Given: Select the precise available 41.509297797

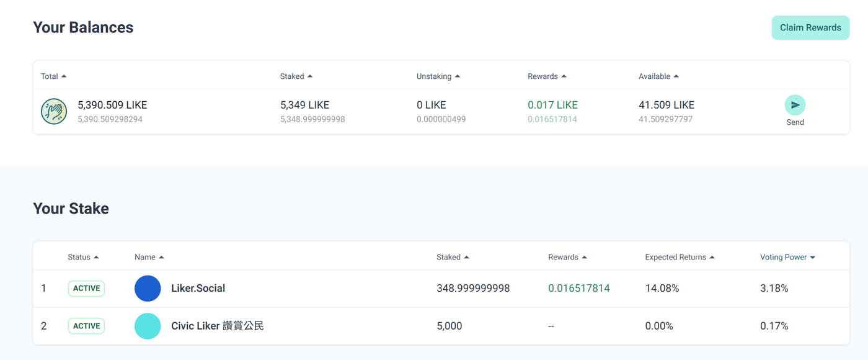Looking at the screenshot, I should [x=666, y=119].
